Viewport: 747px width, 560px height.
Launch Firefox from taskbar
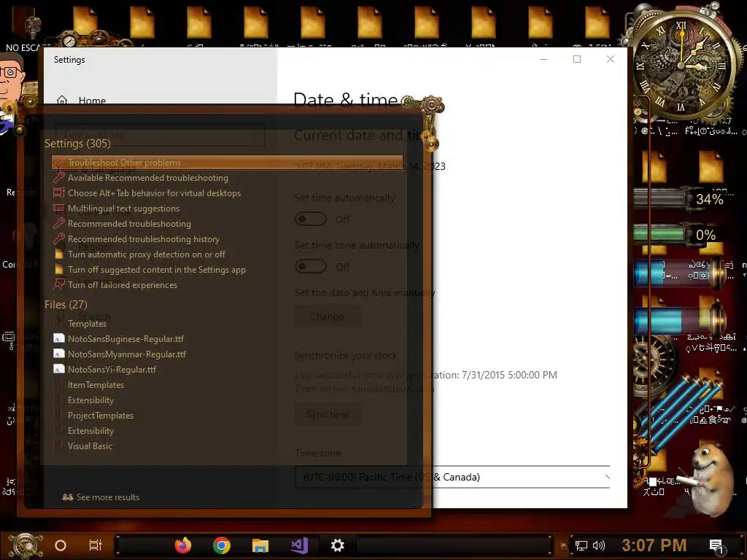183,545
